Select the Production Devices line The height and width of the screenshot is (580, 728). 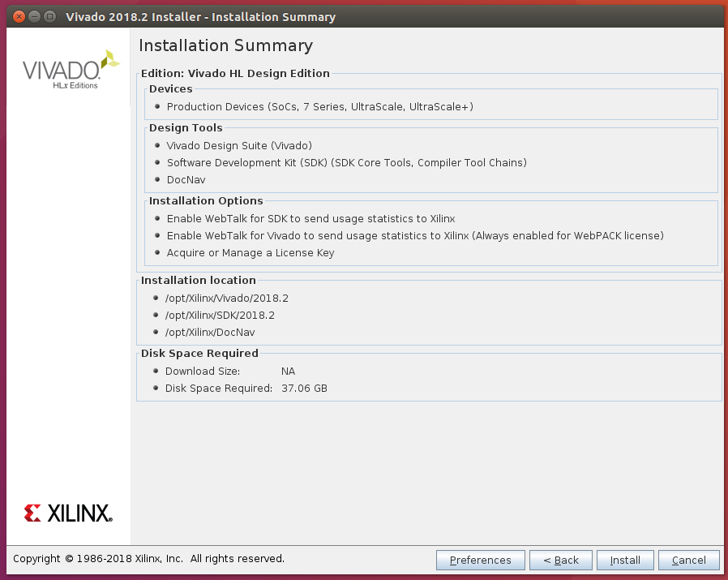(320, 107)
